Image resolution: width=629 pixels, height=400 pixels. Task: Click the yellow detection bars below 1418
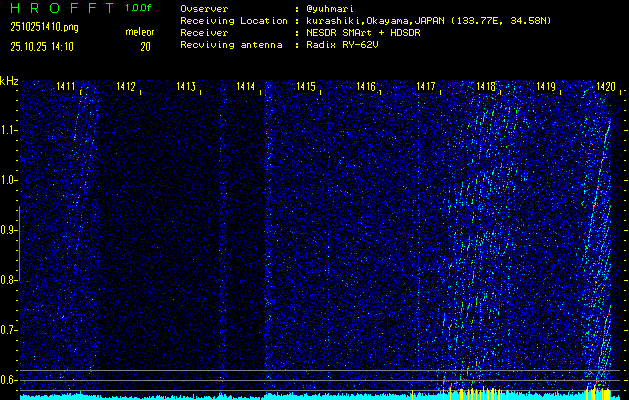tap(473, 394)
